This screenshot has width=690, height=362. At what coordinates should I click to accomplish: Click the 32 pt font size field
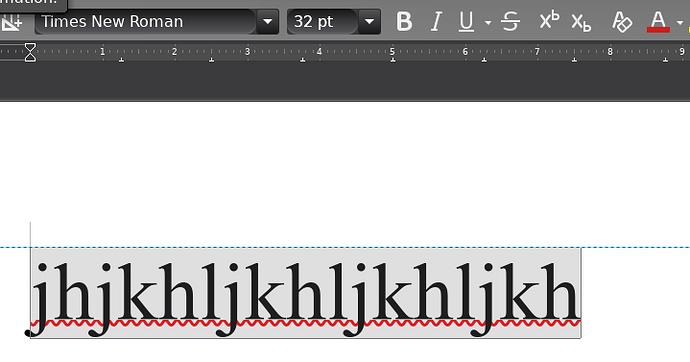[323, 22]
